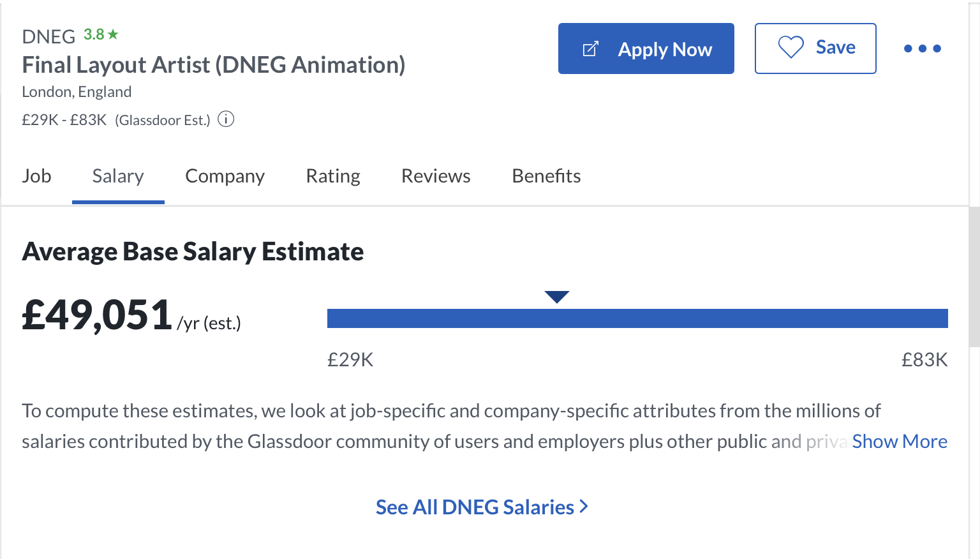Viewport: 980px width, 559px height.
Task: Open the three-dot more options menu
Action: (923, 48)
